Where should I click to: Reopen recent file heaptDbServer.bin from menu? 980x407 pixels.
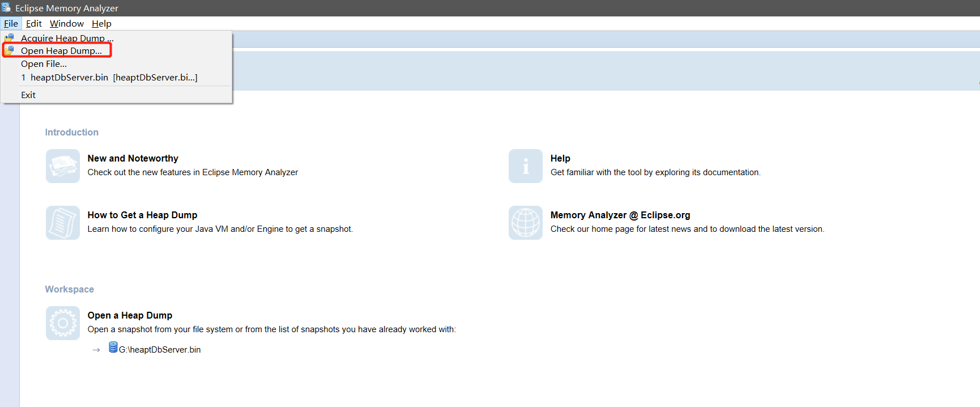116,78
